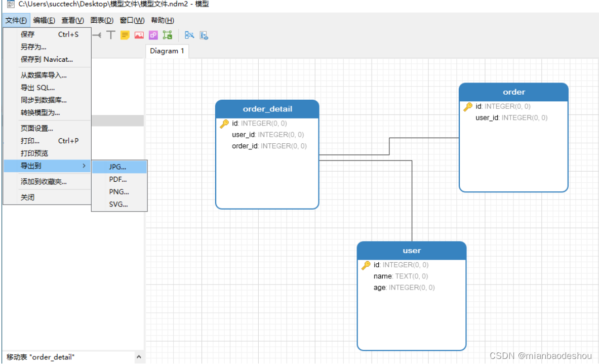
Task: Choose 另存为... menu entry
Action: 47,47
